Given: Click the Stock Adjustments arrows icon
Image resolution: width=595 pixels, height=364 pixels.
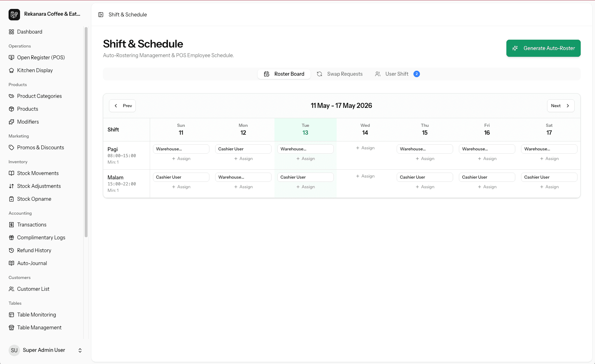Looking at the screenshot, I should (x=11, y=186).
